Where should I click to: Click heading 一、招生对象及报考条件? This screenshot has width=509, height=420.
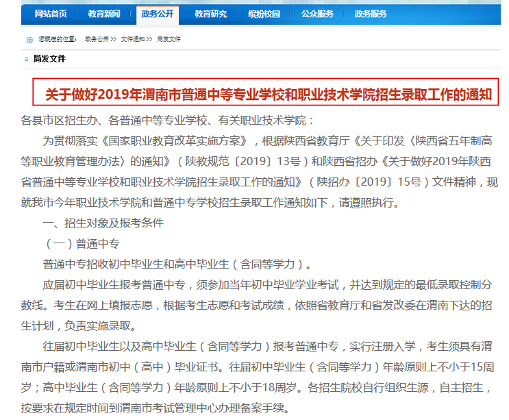[103, 223]
